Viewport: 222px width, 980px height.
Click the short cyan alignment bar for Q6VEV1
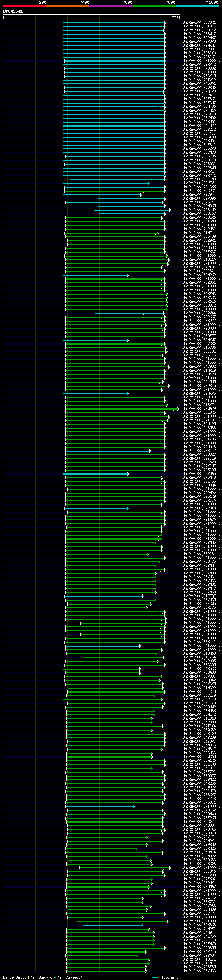click(x=106, y=183)
